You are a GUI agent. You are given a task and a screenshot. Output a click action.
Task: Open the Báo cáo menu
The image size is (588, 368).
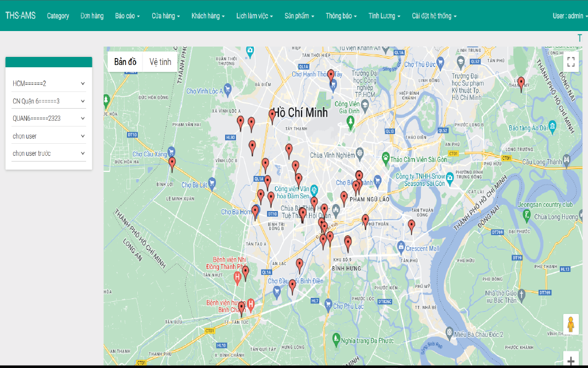[127, 16]
